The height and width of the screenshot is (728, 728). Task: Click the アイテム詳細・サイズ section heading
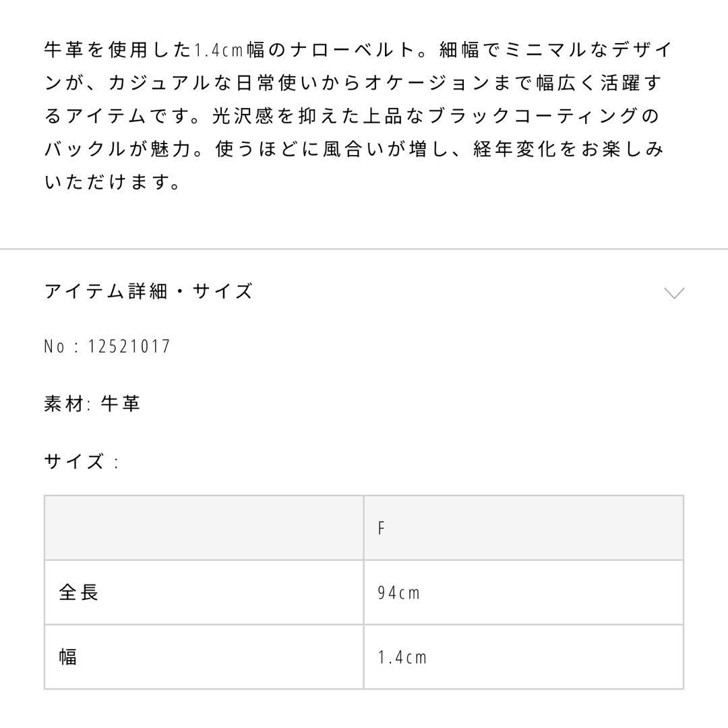point(148,291)
